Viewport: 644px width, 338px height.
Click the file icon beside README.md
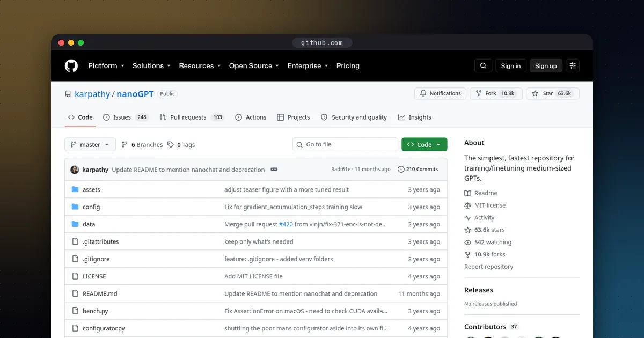(75, 294)
